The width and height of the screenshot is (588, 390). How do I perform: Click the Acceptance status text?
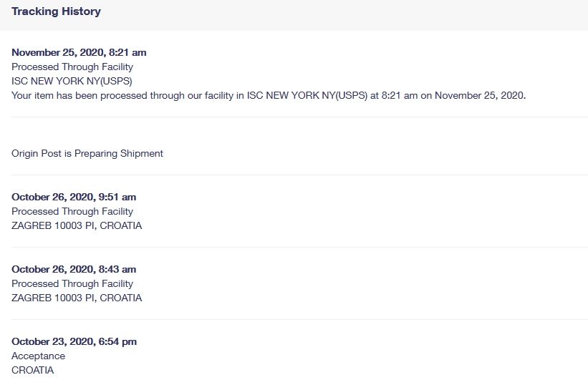point(38,356)
